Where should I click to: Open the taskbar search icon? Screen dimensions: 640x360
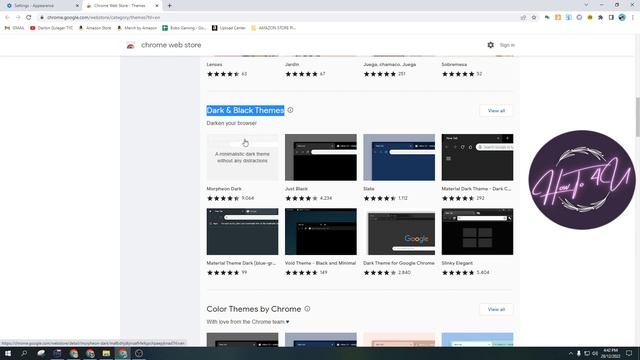[x=24, y=353]
